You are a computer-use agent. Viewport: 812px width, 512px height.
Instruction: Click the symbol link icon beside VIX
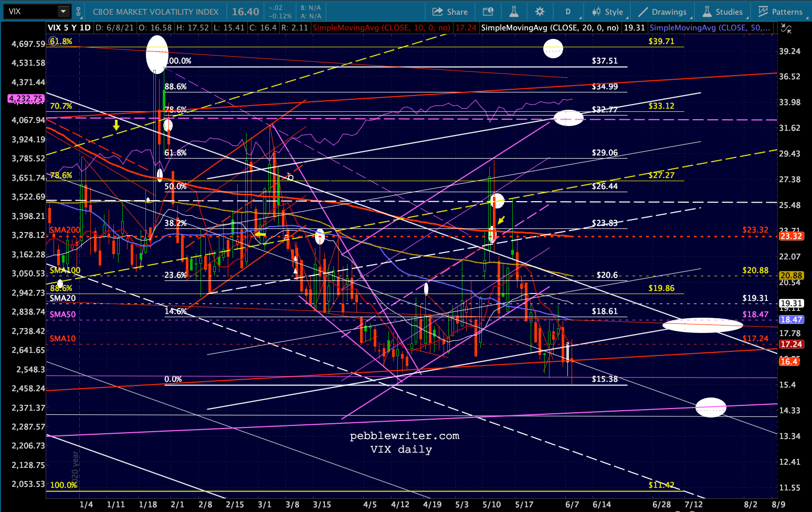pos(79,11)
